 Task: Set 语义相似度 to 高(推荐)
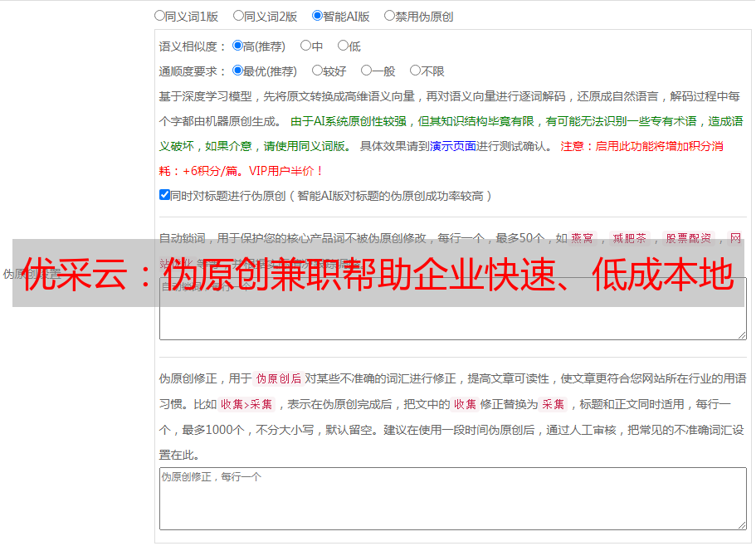237,46
